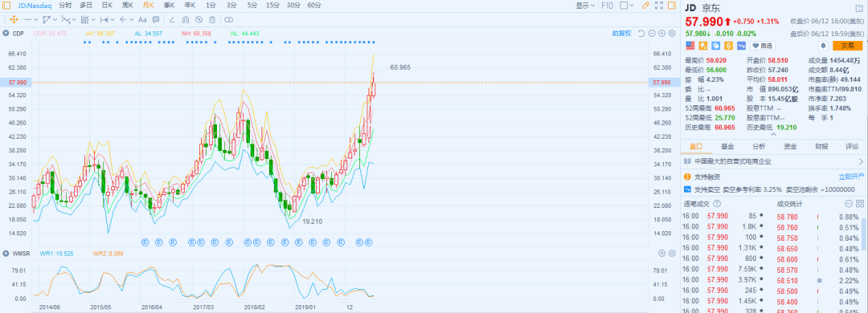This screenshot has width=868, height=313.
Task: Select the move/crosshair cursor tool
Action: pos(14,19)
